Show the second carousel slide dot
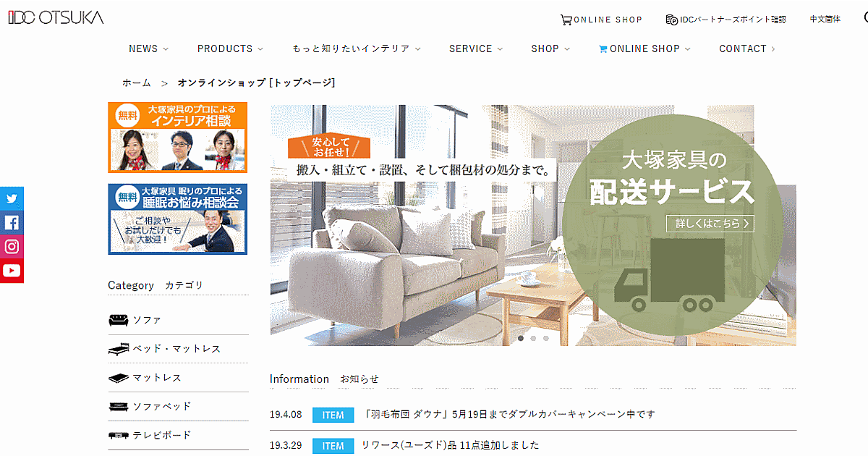 coord(533,338)
